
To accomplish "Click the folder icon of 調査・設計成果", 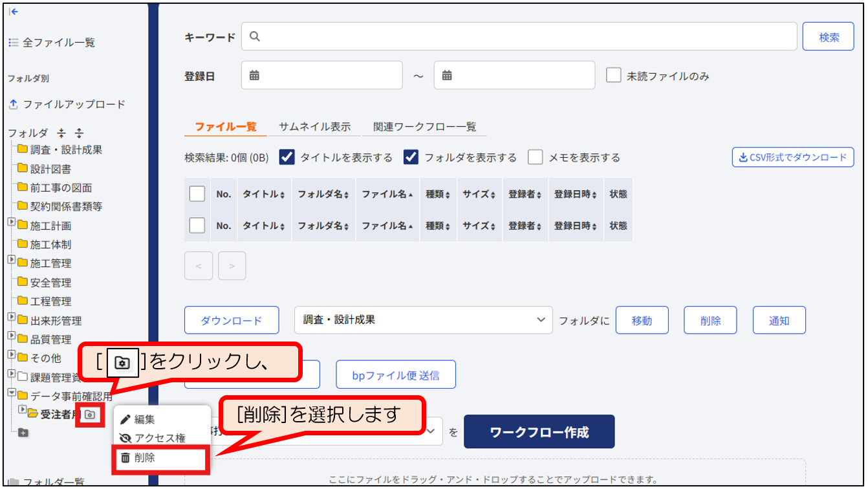I will tap(23, 149).
